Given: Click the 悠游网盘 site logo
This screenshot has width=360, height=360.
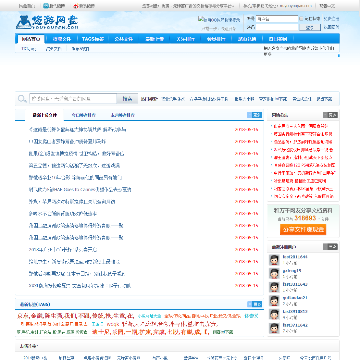Looking at the screenshot, I should tap(47, 22).
